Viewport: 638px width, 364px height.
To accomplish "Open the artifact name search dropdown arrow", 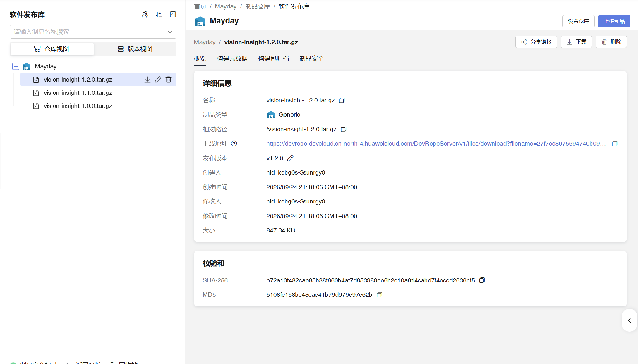I will coord(170,32).
